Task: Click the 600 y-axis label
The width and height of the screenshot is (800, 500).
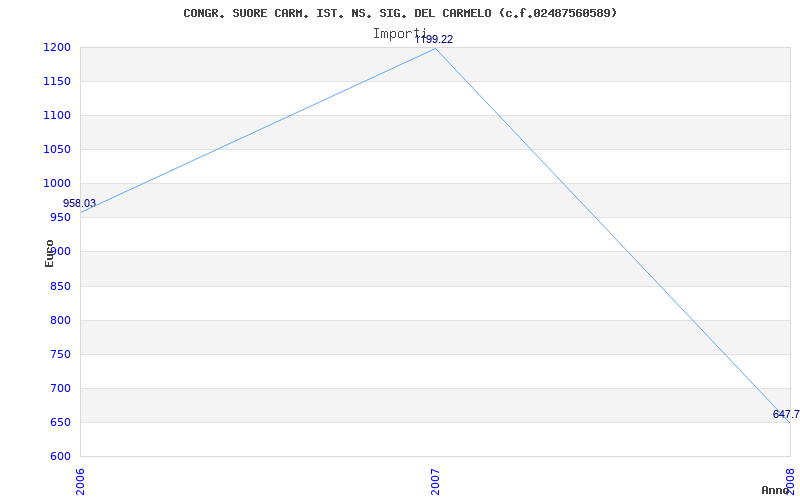Action: tap(60, 457)
